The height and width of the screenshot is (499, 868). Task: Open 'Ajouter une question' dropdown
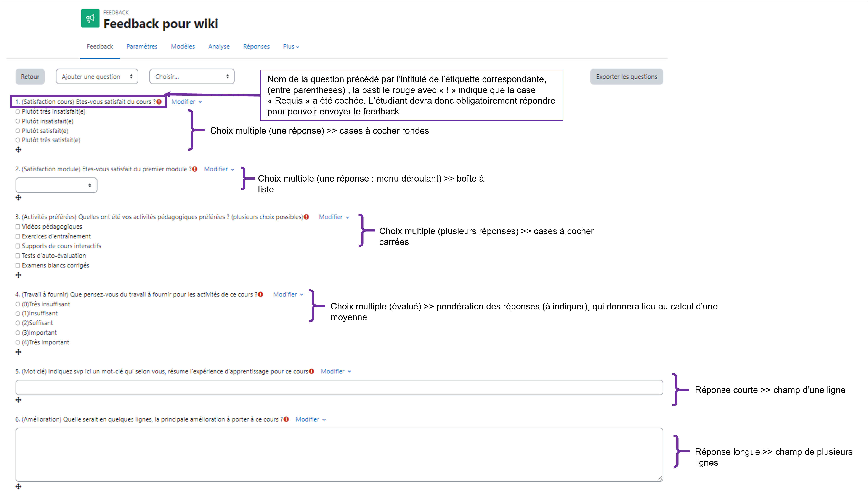[x=97, y=76]
